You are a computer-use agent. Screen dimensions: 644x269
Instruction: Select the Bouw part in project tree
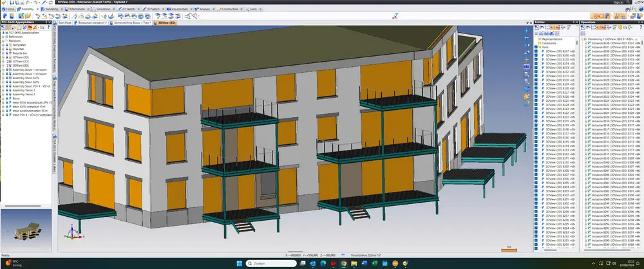tap(16, 98)
